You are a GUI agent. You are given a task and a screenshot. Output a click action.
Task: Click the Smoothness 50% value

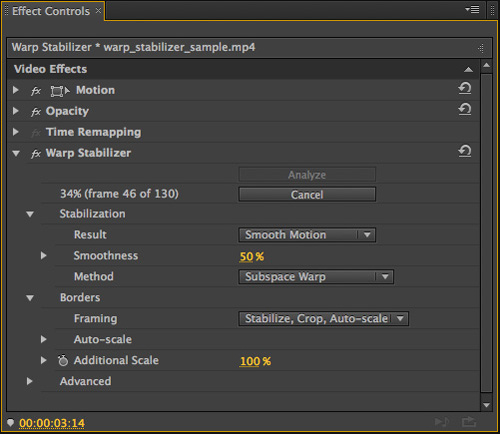tap(252, 256)
